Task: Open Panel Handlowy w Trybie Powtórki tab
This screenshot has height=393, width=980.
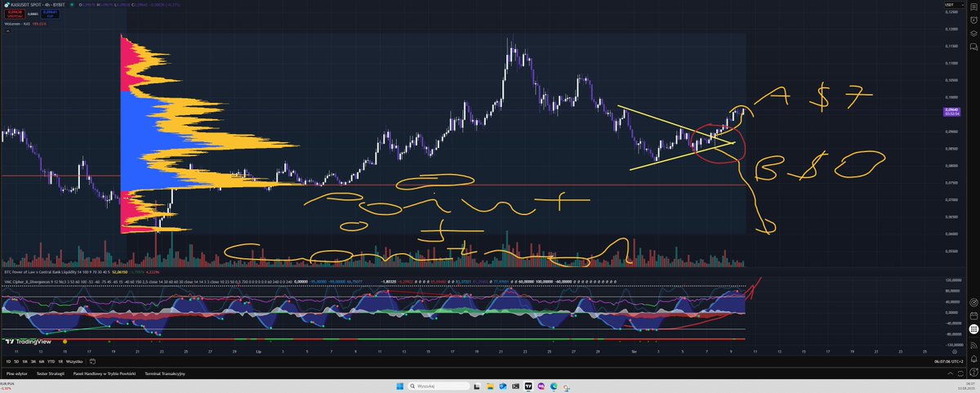Action: [x=105, y=373]
